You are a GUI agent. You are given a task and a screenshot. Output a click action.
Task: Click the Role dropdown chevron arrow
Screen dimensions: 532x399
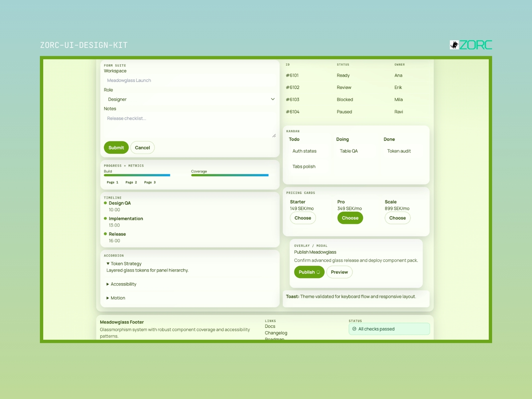[273, 99]
